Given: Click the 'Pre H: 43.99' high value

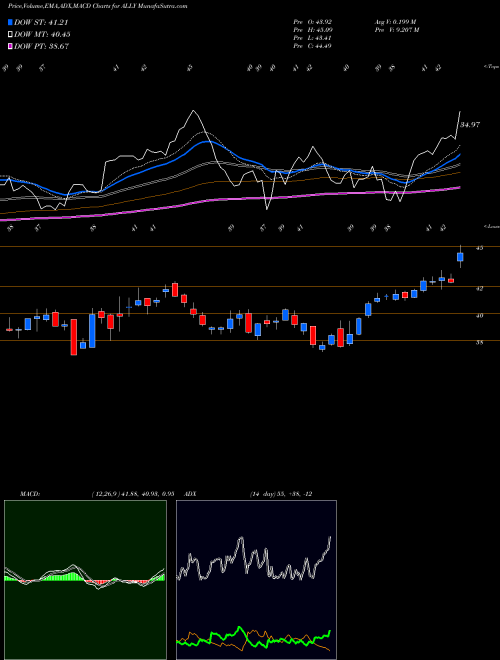Looking at the screenshot, I should (313, 30).
